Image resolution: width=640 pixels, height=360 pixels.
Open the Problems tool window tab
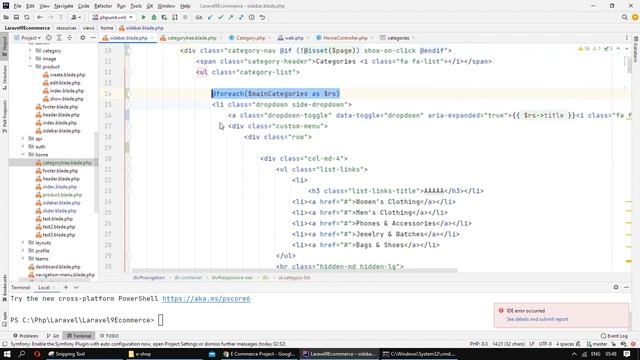click(x=26, y=336)
